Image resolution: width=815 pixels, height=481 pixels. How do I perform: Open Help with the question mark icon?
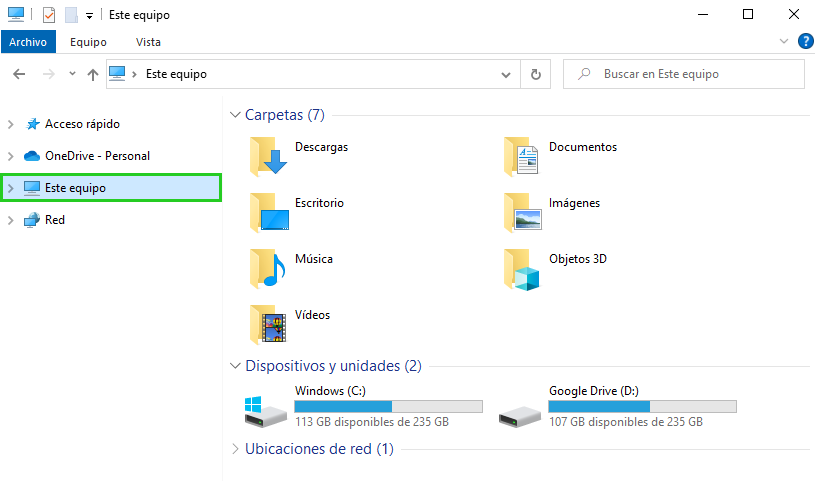tap(806, 41)
